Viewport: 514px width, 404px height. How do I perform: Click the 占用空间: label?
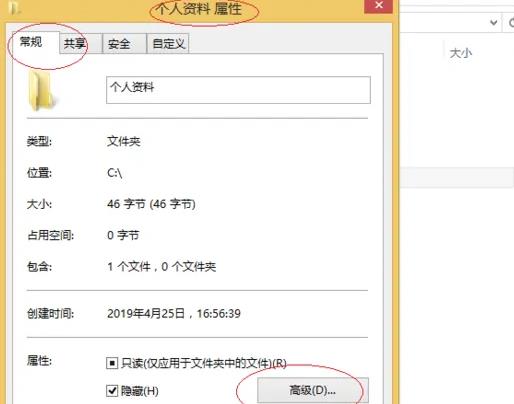(50, 235)
